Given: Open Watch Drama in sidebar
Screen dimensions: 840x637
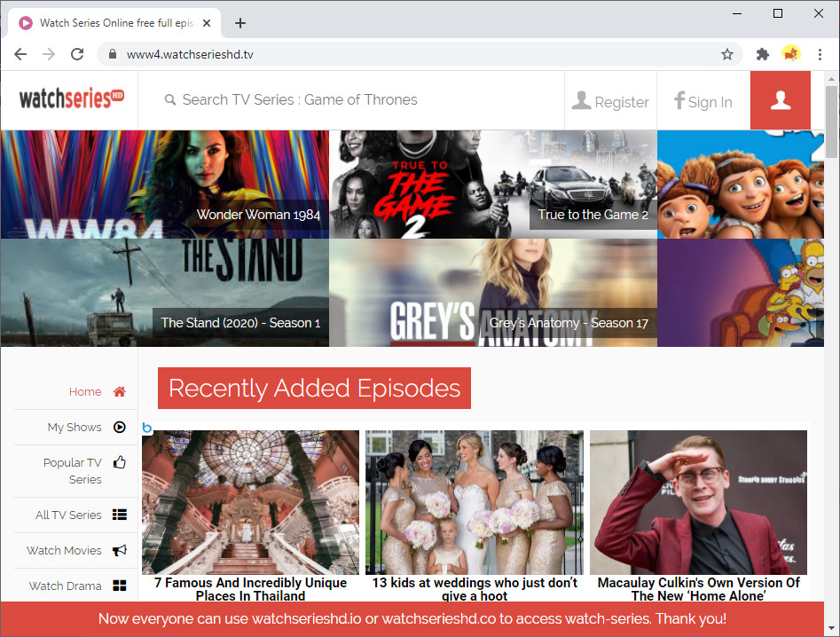Looking at the screenshot, I should click(x=65, y=586).
